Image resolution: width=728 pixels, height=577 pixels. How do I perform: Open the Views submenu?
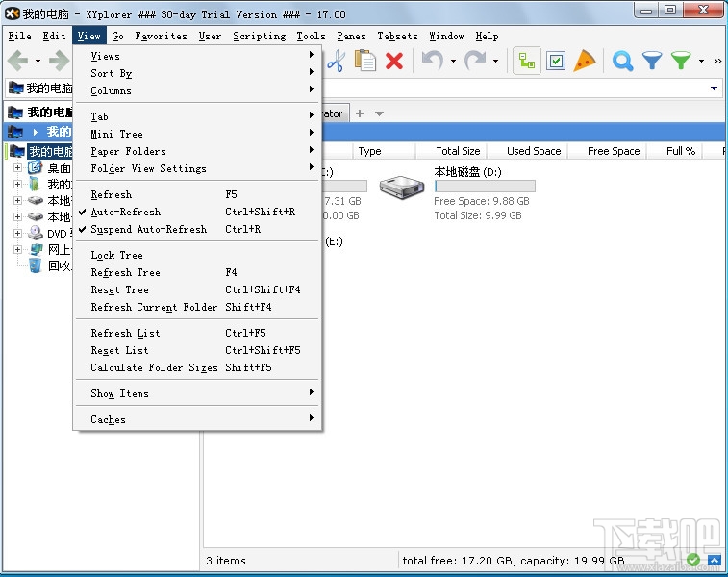(x=197, y=56)
